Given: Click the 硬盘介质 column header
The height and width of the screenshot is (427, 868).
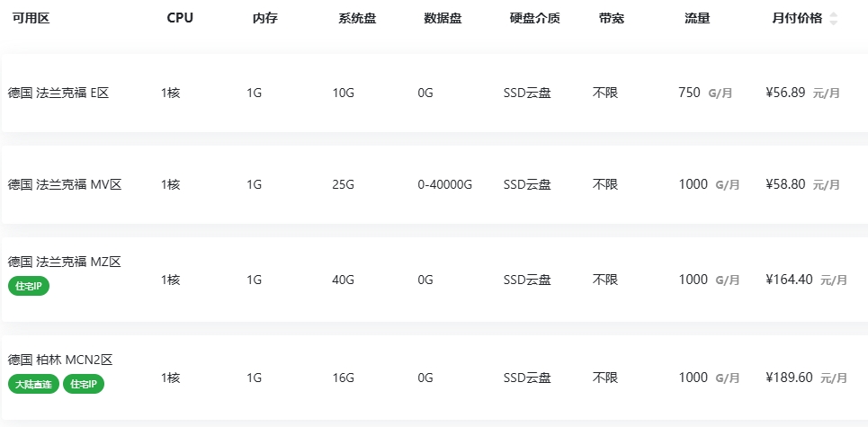Looking at the screenshot, I should click(535, 19).
